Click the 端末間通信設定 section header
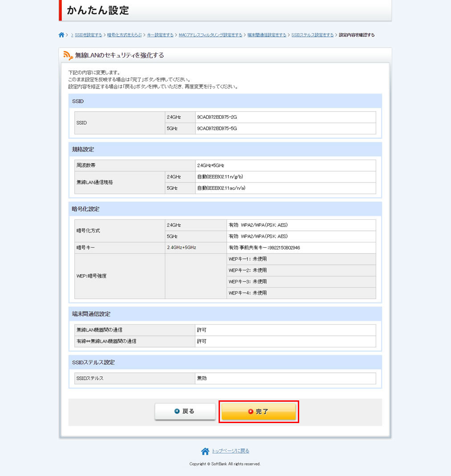This screenshot has width=451, height=476. tap(91, 314)
